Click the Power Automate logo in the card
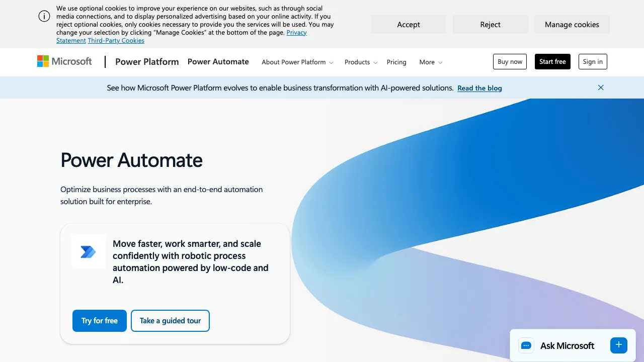Viewport: 644px width, 362px height. click(89, 251)
